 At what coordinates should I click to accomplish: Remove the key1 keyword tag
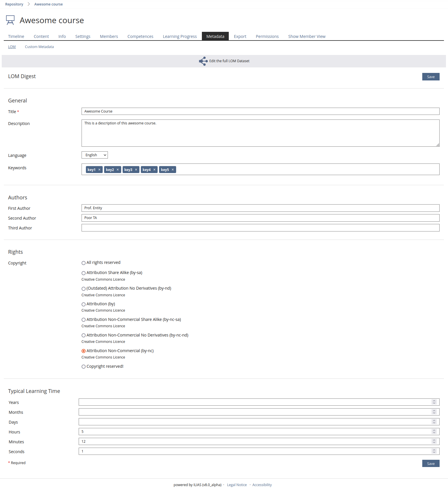coord(99,170)
